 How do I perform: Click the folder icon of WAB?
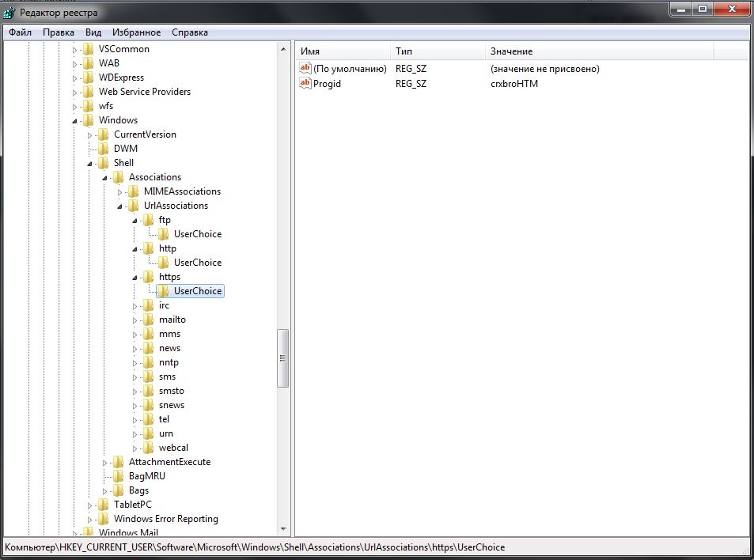tap(88, 63)
